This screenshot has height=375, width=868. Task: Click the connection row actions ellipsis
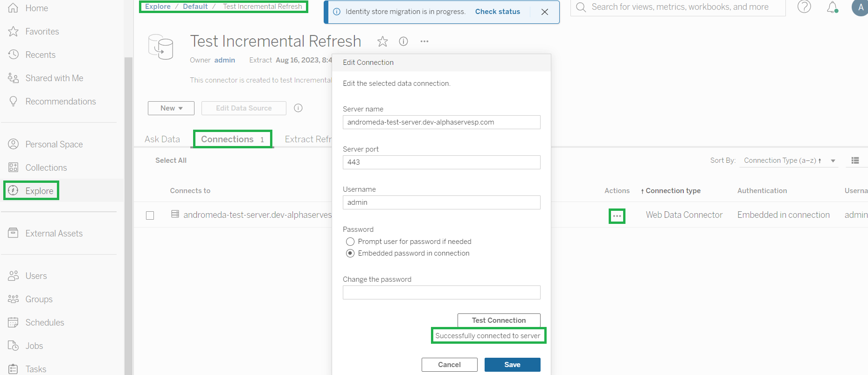(x=617, y=216)
